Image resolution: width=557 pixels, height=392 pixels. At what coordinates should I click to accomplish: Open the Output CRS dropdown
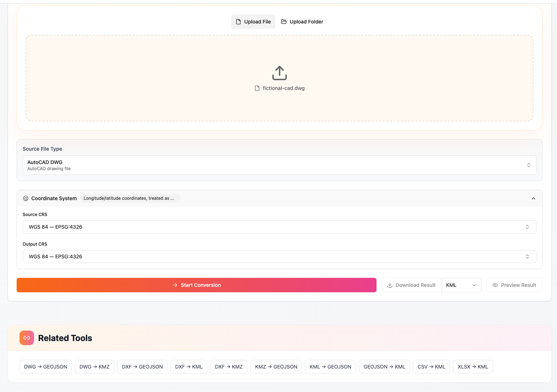[279, 257]
